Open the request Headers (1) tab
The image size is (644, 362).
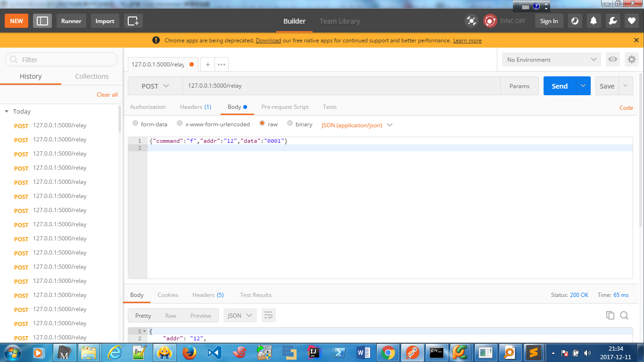pos(196,107)
